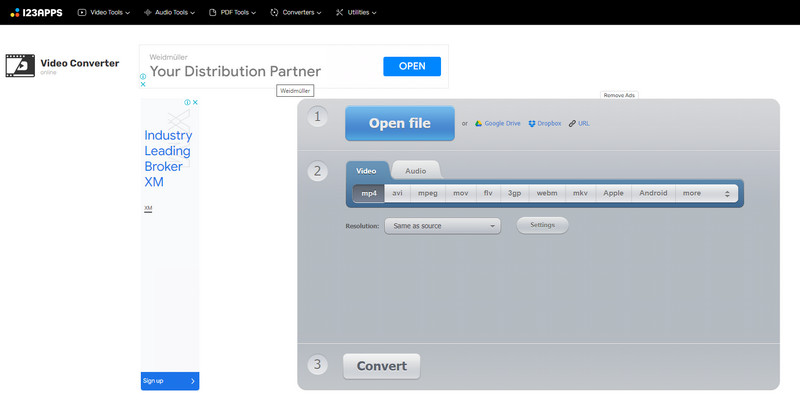Expand the PDF Tools dropdown
Image resolution: width=800 pixels, height=400 pixels.
point(231,12)
